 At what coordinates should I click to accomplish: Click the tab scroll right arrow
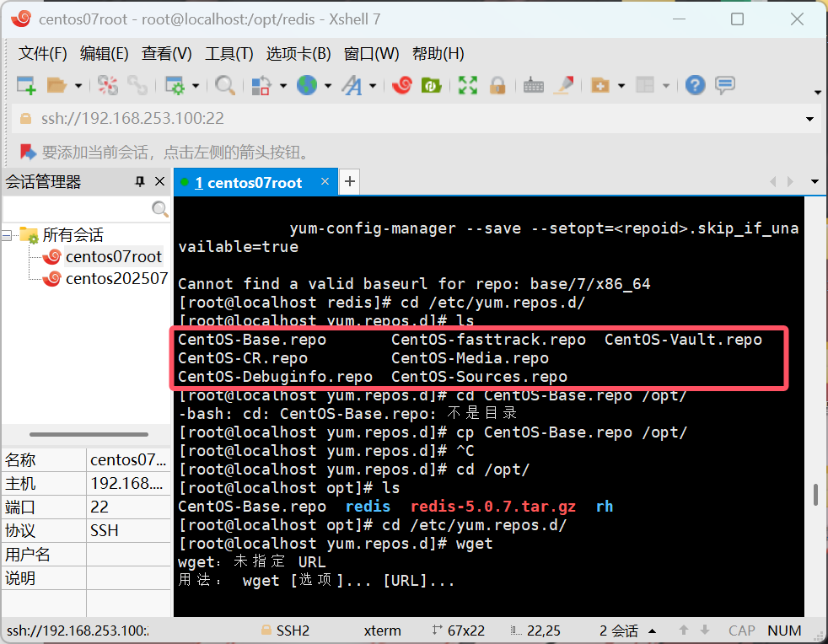(x=791, y=181)
